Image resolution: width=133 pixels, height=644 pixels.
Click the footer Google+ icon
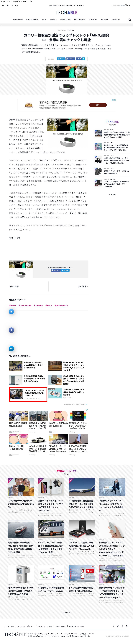127,626
